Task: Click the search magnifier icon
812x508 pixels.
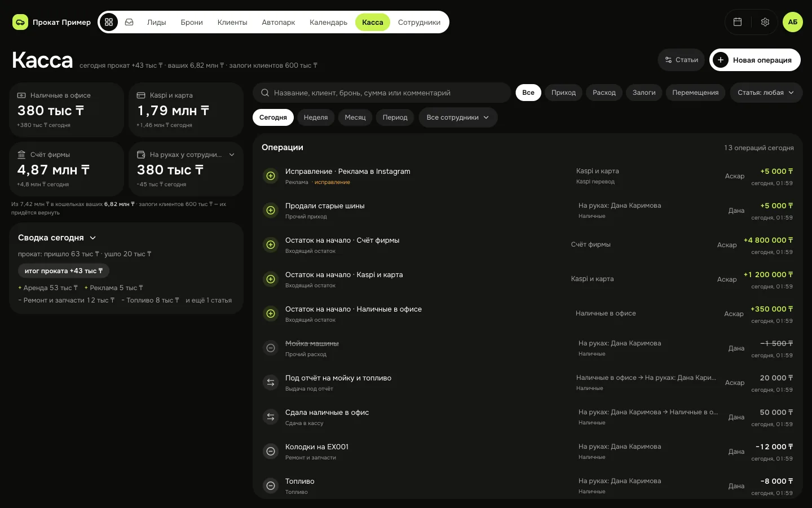Action: pyautogui.click(x=264, y=93)
